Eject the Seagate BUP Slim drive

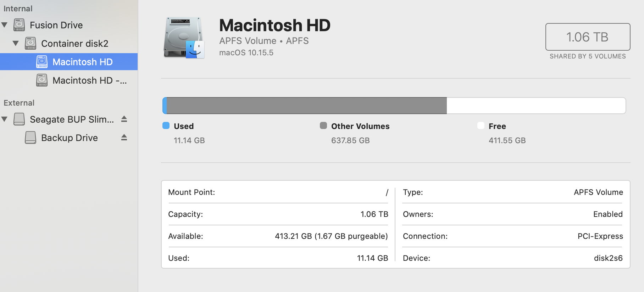click(x=124, y=119)
